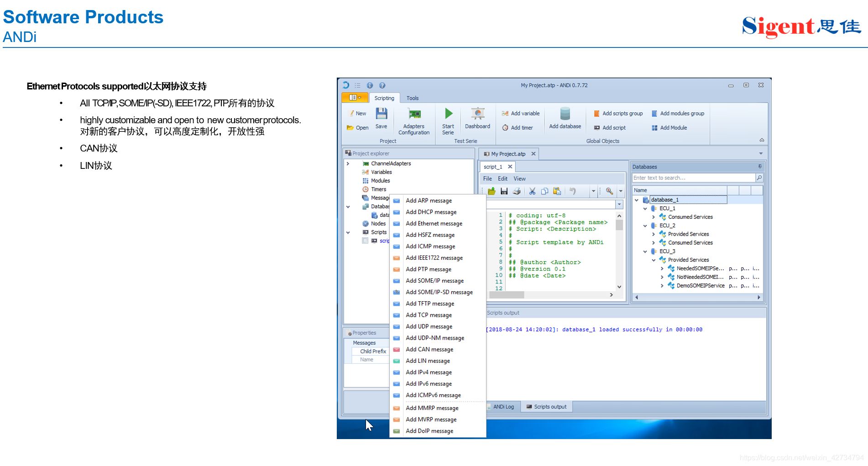Screen dimensions: 868x466
Task: Pin the Databases panel
Action: pos(760,167)
